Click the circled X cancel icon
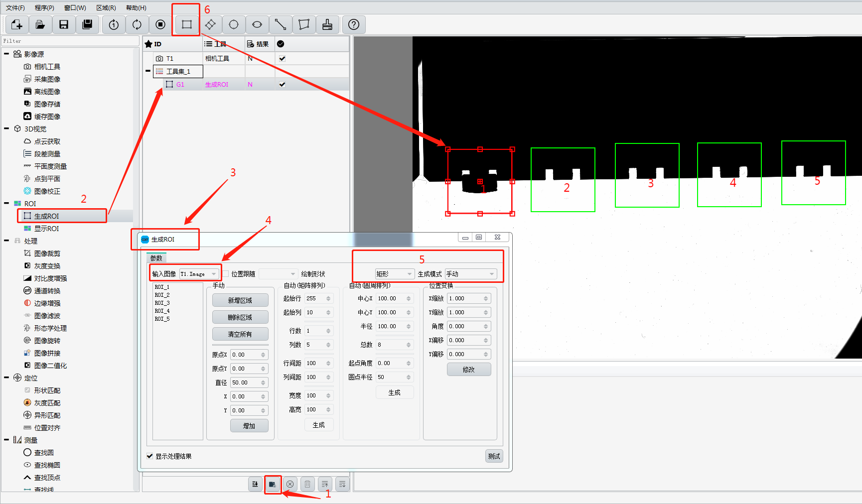This screenshot has height=504, width=862. pyautogui.click(x=290, y=484)
